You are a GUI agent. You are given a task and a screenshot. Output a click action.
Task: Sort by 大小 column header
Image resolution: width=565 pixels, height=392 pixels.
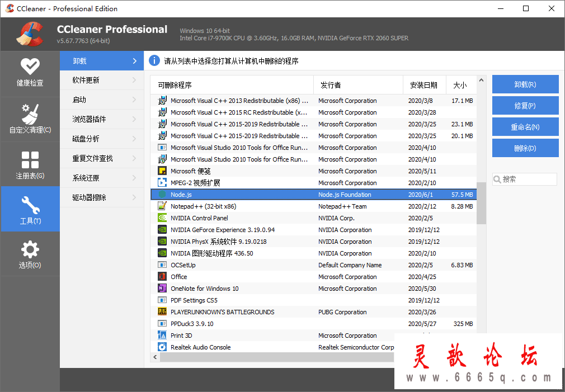tap(461, 85)
